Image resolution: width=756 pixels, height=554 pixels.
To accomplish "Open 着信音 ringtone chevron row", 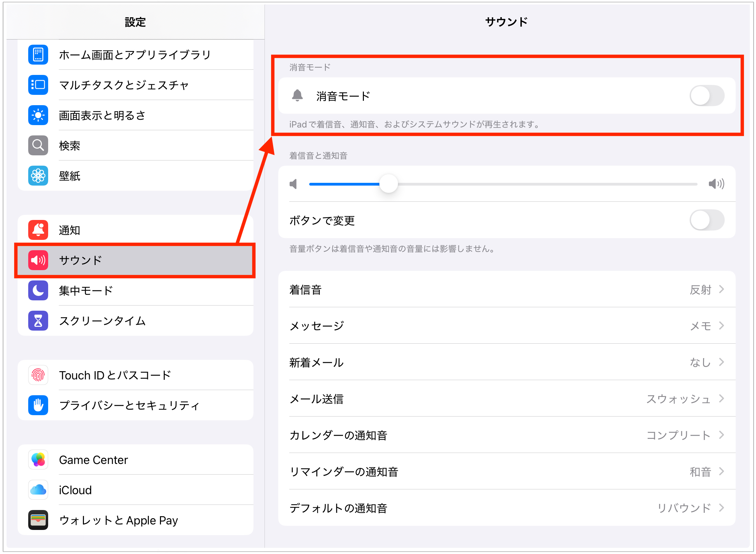I will (721, 290).
